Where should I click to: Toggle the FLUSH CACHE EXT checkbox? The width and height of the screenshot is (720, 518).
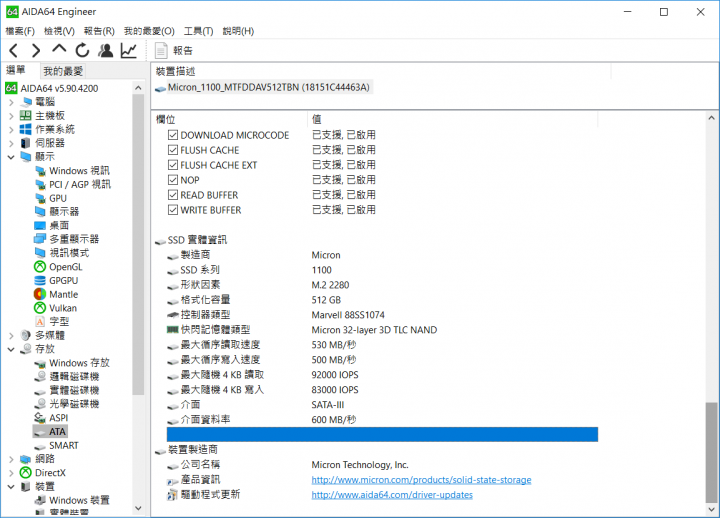coord(173,165)
